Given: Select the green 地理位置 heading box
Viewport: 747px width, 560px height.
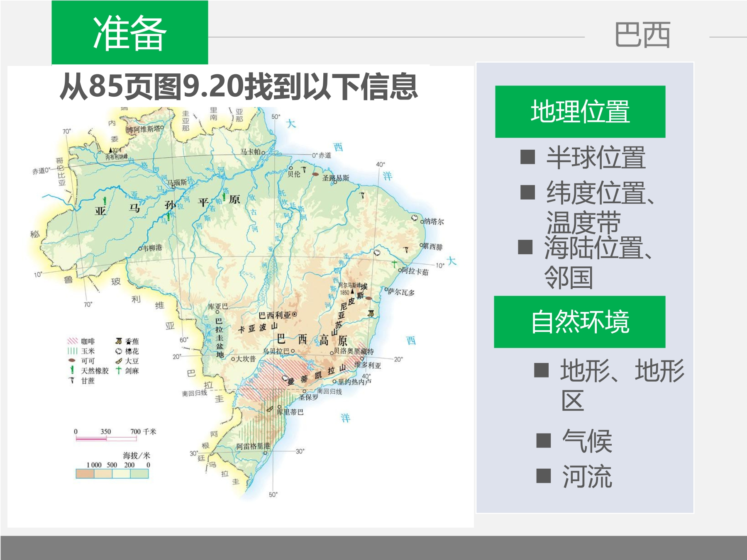Looking at the screenshot, I should point(580,112).
